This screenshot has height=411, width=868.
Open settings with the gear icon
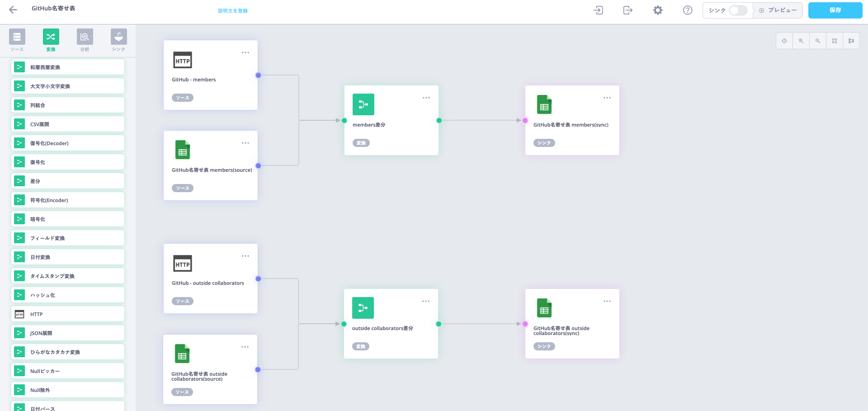658,10
